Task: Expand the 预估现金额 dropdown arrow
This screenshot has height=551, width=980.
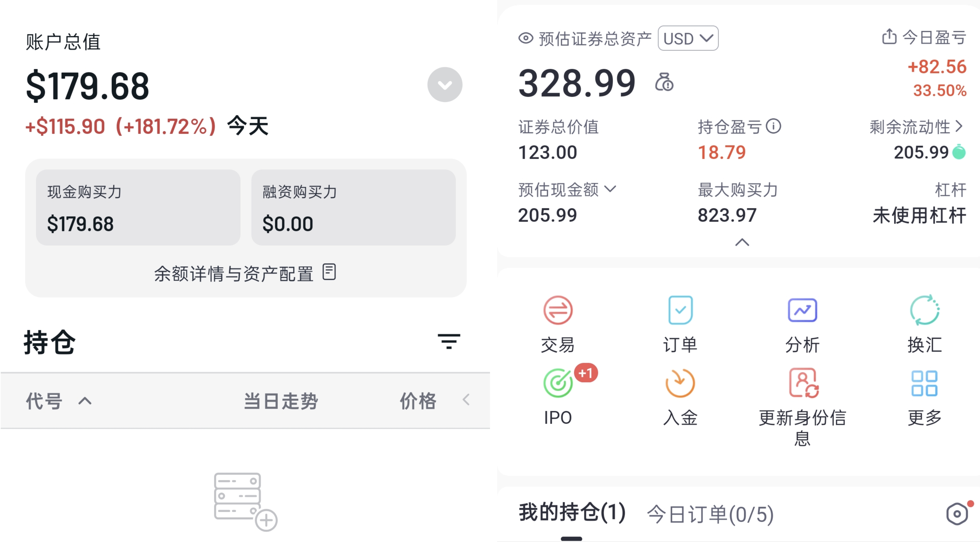Action: (x=610, y=189)
